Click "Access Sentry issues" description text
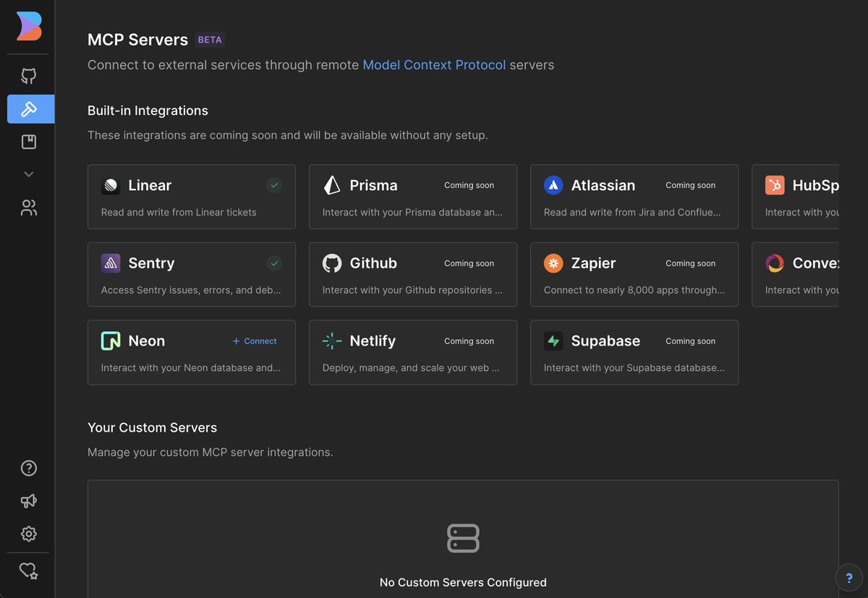868x598 pixels. (x=191, y=290)
